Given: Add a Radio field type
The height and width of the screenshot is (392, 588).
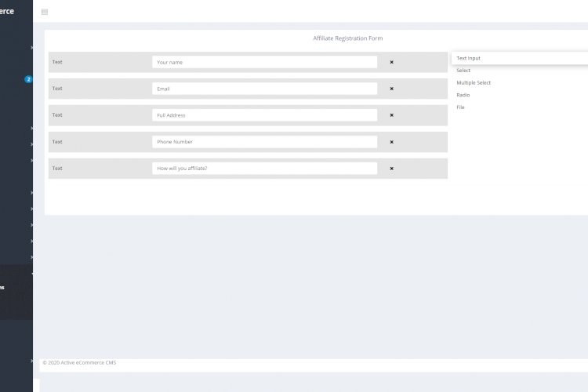Looking at the screenshot, I should click(x=463, y=95).
